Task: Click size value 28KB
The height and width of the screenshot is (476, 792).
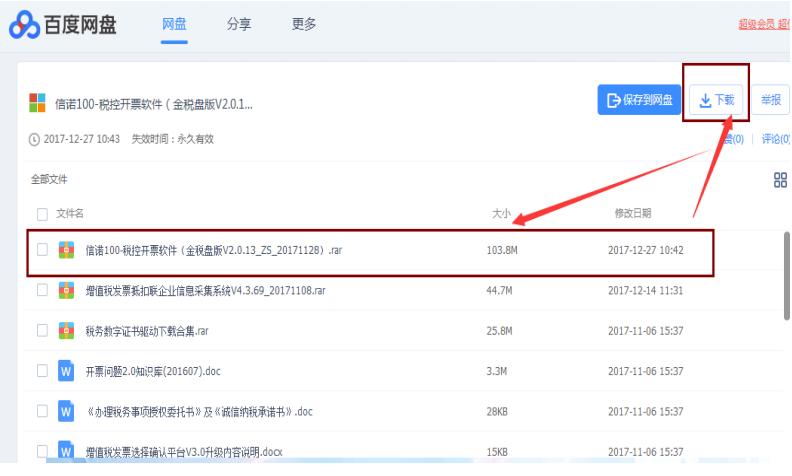Action: tap(497, 412)
